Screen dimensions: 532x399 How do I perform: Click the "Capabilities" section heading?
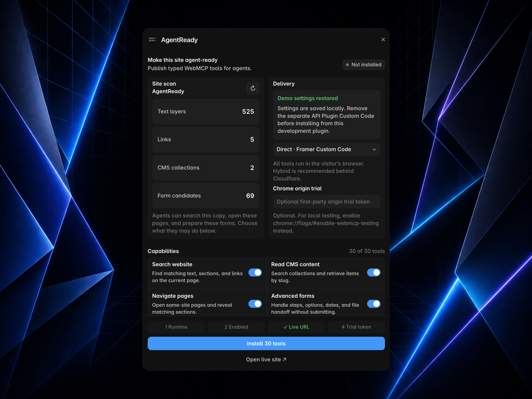point(163,251)
